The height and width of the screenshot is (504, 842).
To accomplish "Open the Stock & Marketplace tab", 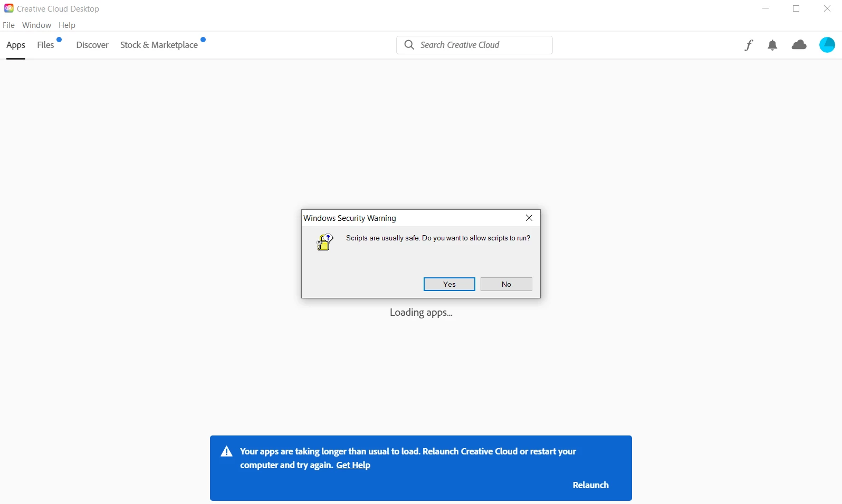I will pyautogui.click(x=159, y=45).
